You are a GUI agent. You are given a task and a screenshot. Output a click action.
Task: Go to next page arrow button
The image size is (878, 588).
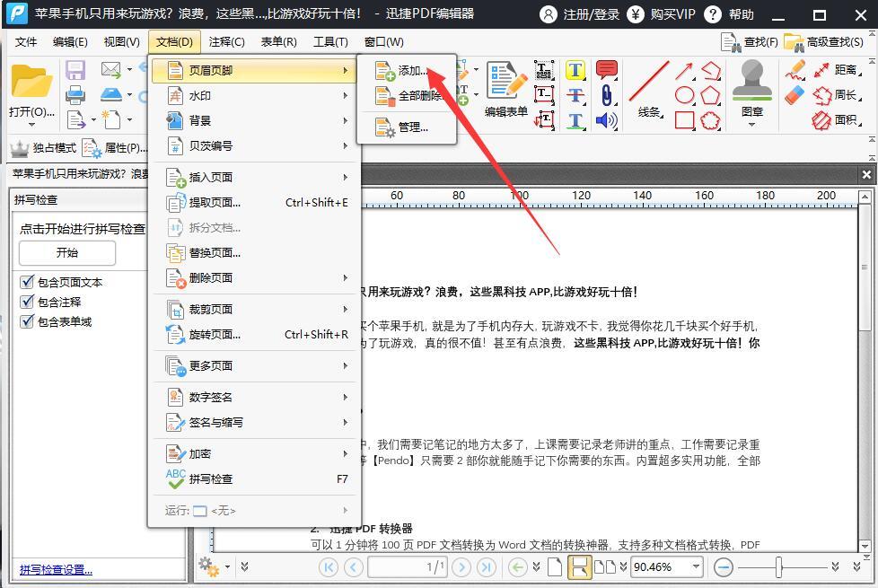[x=461, y=567]
